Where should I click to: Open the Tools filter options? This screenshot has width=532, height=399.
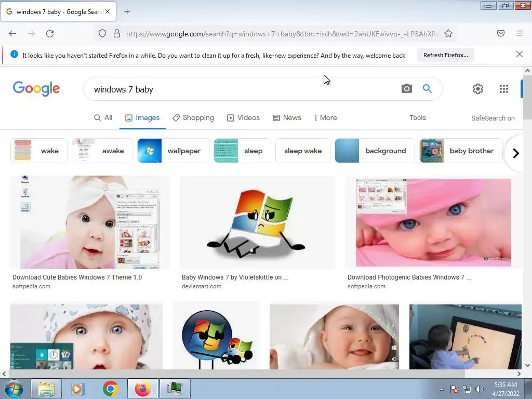[x=417, y=118]
